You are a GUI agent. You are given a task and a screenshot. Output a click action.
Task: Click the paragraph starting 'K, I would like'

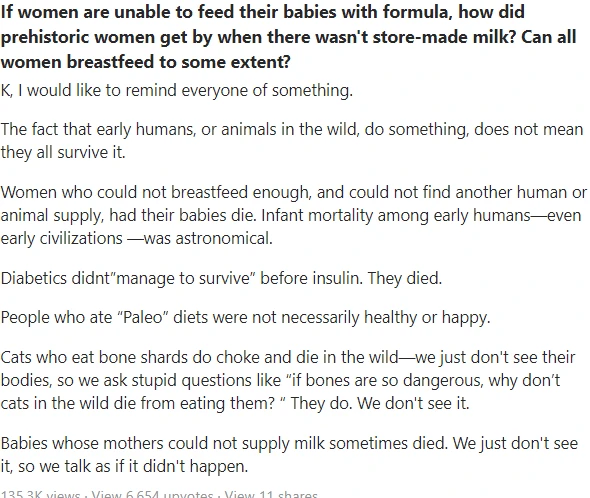coord(176,91)
